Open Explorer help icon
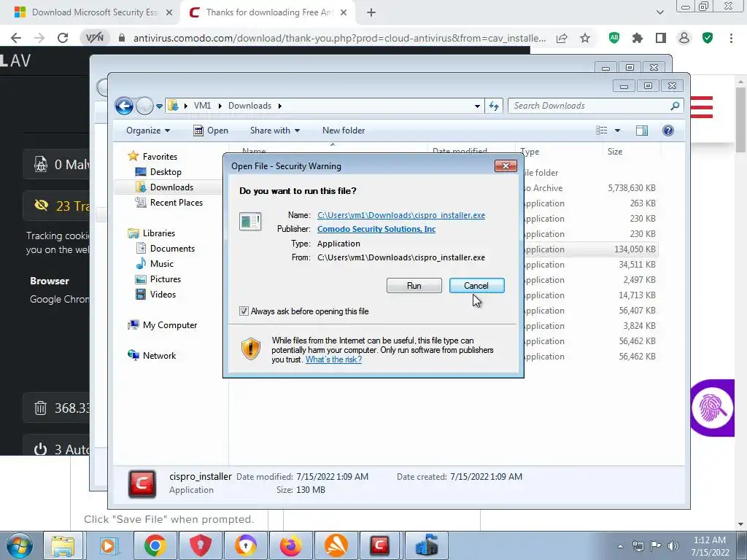Image resolution: width=747 pixels, height=560 pixels. (668, 131)
